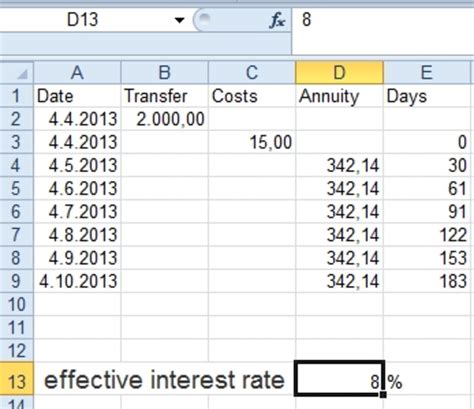Select annuity 342,14 in row 8
Viewport: 474px width, 409px height.
[339, 258]
